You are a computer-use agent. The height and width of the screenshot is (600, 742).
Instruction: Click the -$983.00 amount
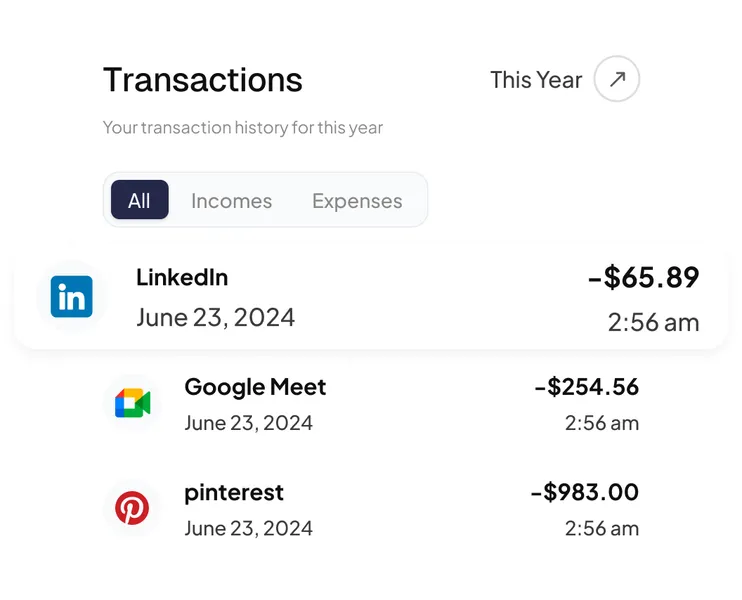[584, 492]
